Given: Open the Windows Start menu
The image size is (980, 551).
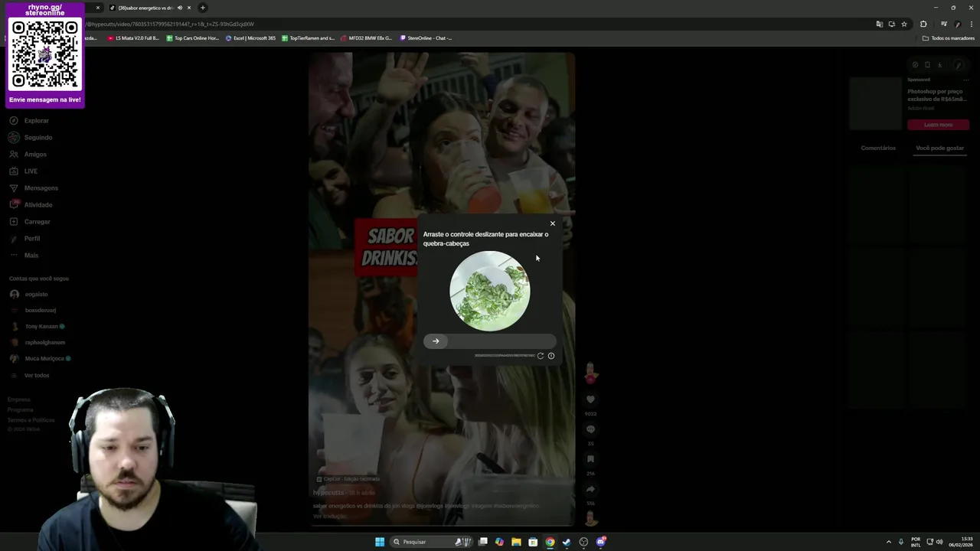Looking at the screenshot, I should click(380, 542).
